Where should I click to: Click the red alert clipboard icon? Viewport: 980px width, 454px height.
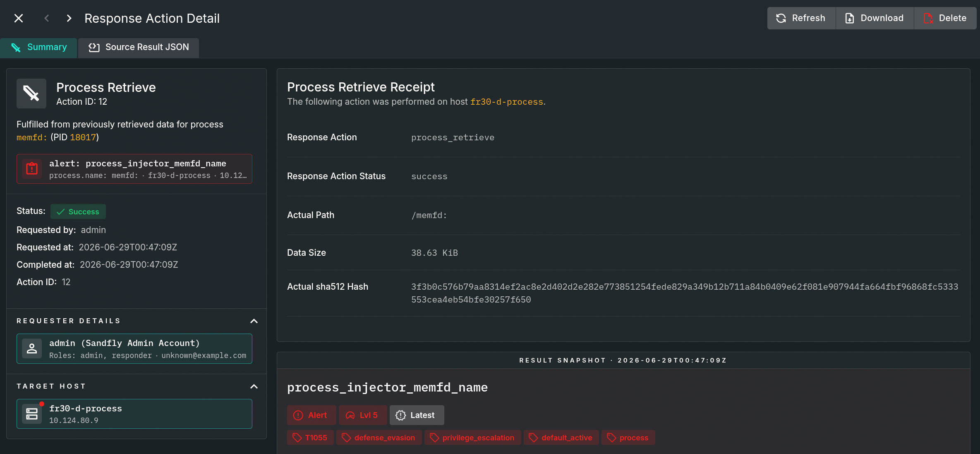coord(32,169)
